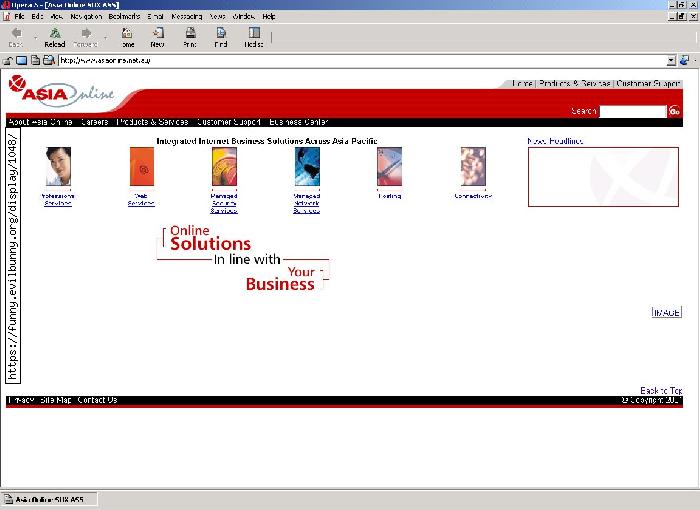The image size is (700, 510).
Task: Click the Managed Network Services thumbnail
Action: click(x=307, y=166)
